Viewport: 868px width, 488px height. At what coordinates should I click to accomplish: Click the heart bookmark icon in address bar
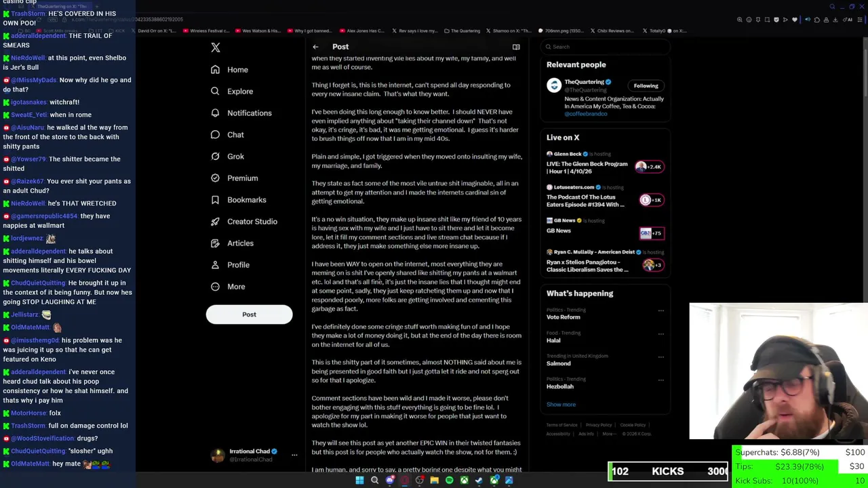[795, 20]
